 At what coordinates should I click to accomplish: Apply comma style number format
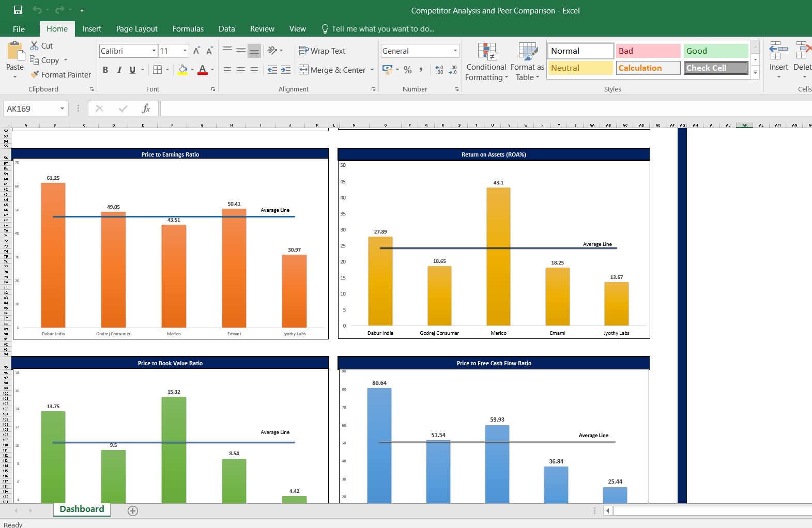421,70
